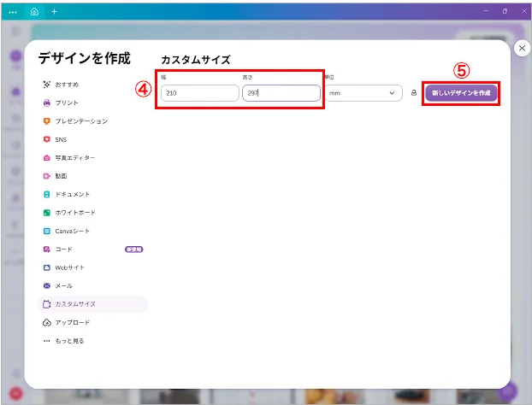532x405 pixels.
Task: Click the 動画 video icon
Action: pyautogui.click(x=47, y=176)
